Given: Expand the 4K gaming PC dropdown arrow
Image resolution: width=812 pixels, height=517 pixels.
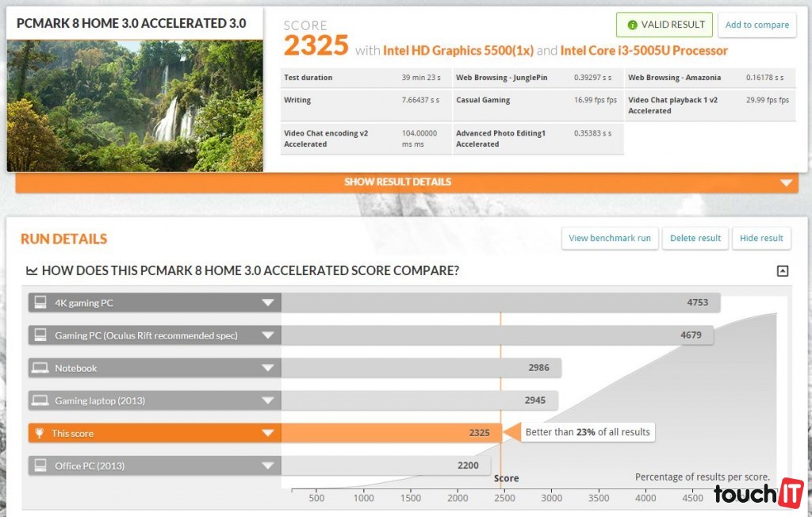Looking at the screenshot, I should coord(267,303).
